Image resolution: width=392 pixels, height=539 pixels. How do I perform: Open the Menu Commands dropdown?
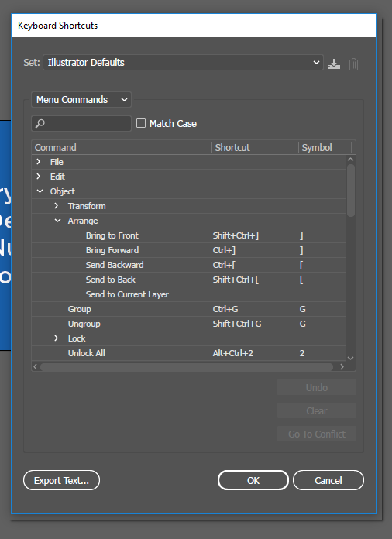[x=81, y=100]
